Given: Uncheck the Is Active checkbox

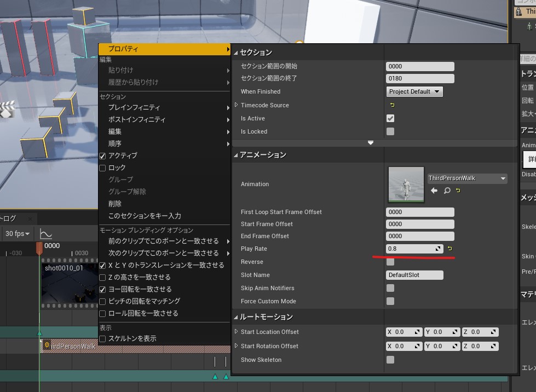Looking at the screenshot, I should coord(390,118).
